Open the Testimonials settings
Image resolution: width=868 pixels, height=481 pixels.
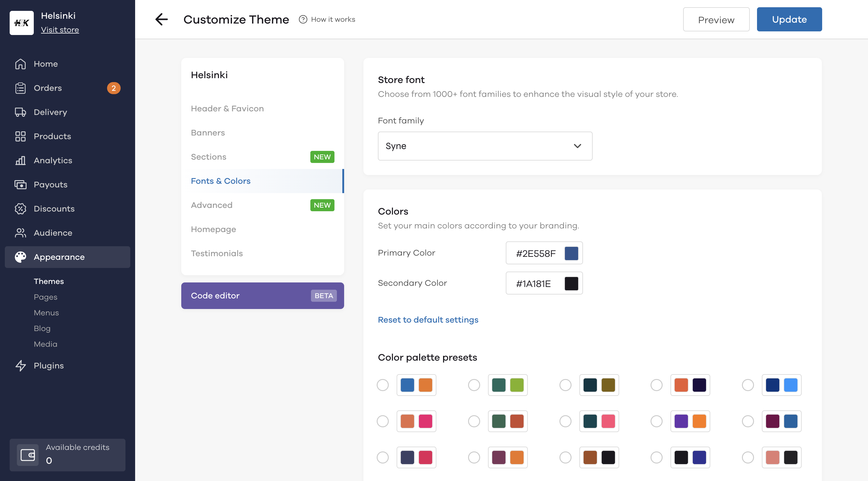pos(262,253)
